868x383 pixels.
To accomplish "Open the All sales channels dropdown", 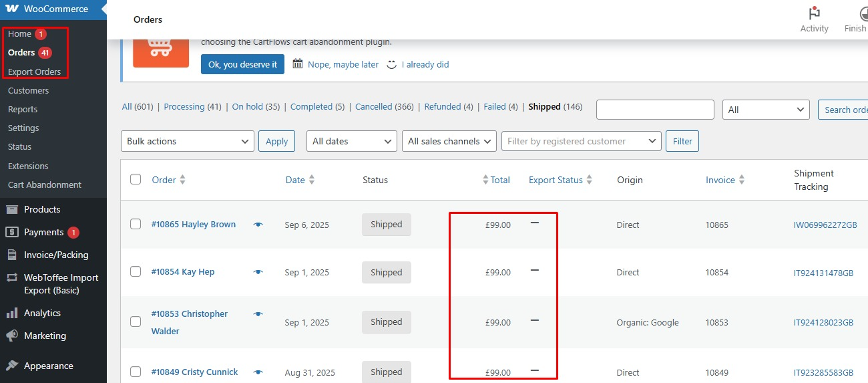I will coord(449,141).
